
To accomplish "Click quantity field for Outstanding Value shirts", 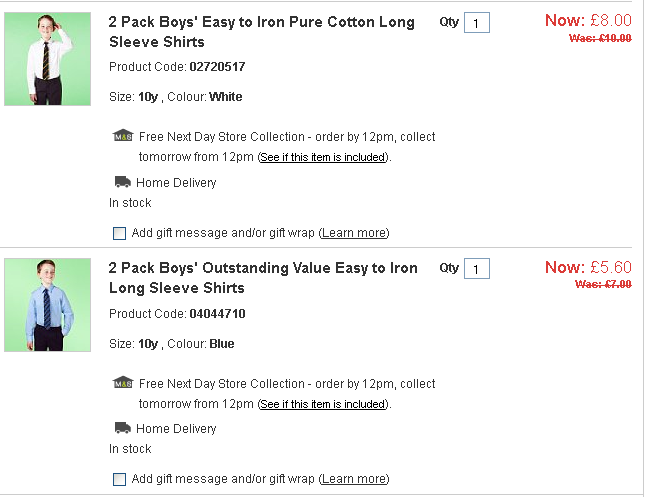I will [x=477, y=269].
